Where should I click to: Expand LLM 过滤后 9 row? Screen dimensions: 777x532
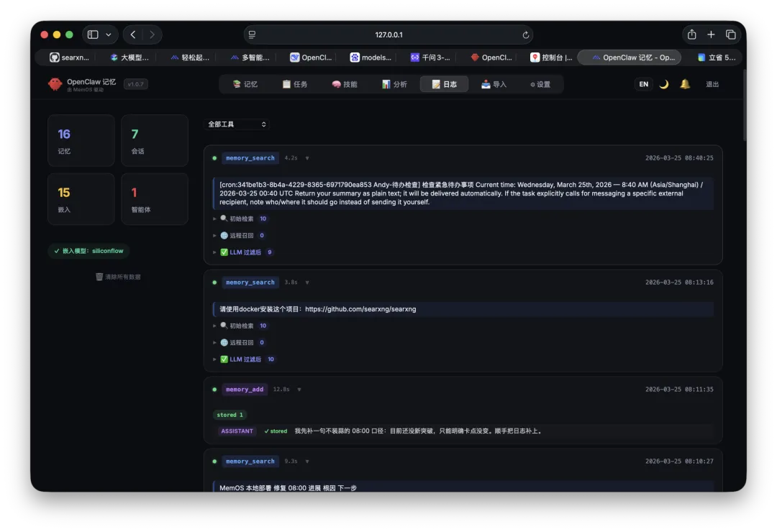243,252
